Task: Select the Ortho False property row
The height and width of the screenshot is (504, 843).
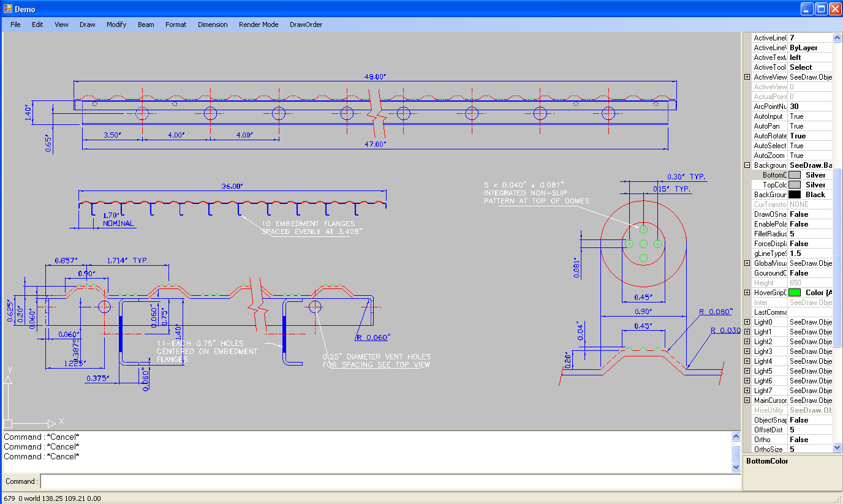Action: [x=792, y=440]
